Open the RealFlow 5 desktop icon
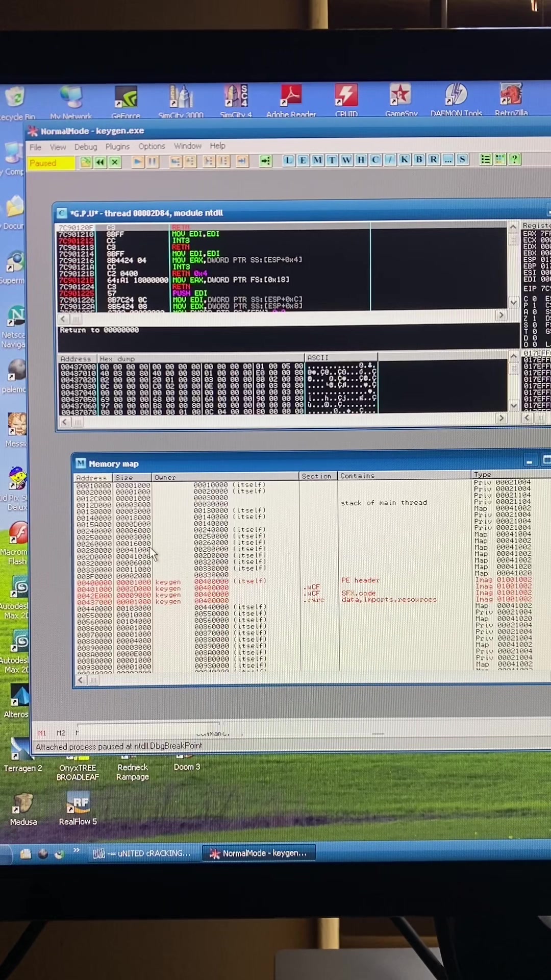The image size is (551, 980). pyautogui.click(x=78, y=808)
